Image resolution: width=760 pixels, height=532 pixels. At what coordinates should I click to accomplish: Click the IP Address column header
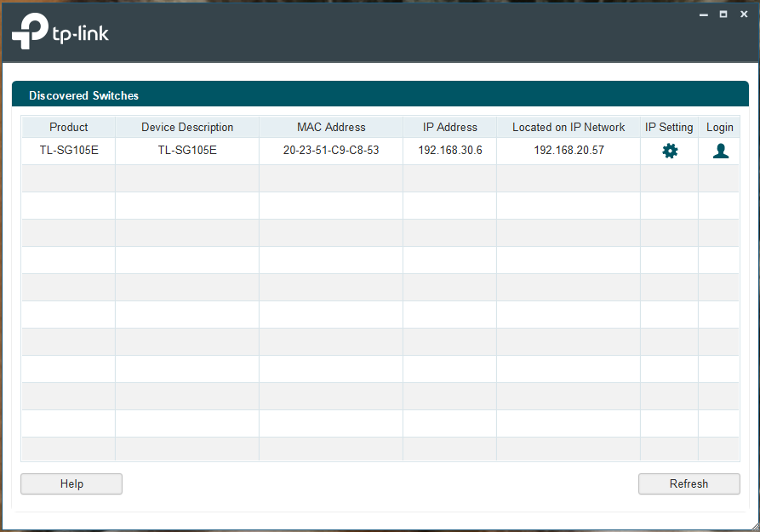450,127
